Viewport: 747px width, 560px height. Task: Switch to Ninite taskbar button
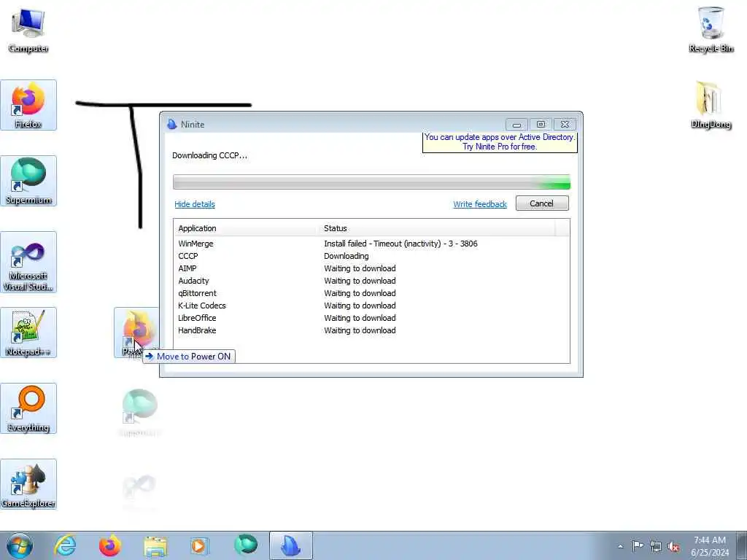[x=290, y=545]
